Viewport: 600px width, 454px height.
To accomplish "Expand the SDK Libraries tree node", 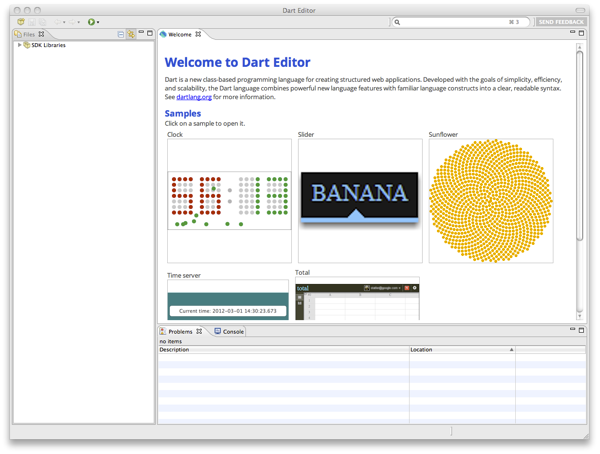I will point(19,45).
